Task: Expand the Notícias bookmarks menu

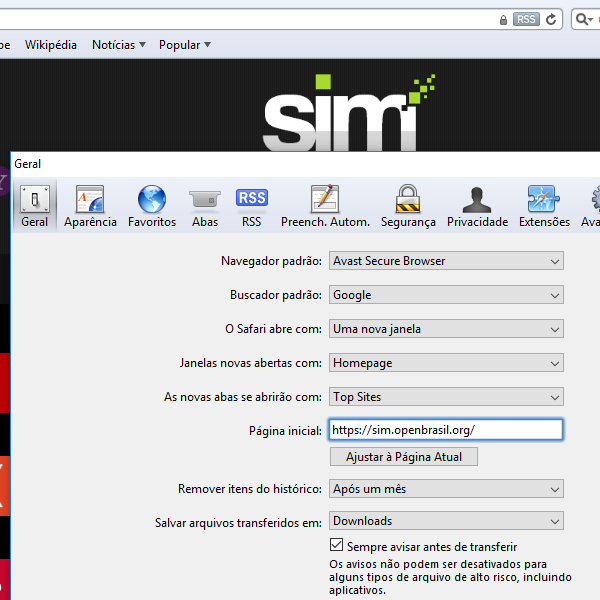Action: pos(119,45)
